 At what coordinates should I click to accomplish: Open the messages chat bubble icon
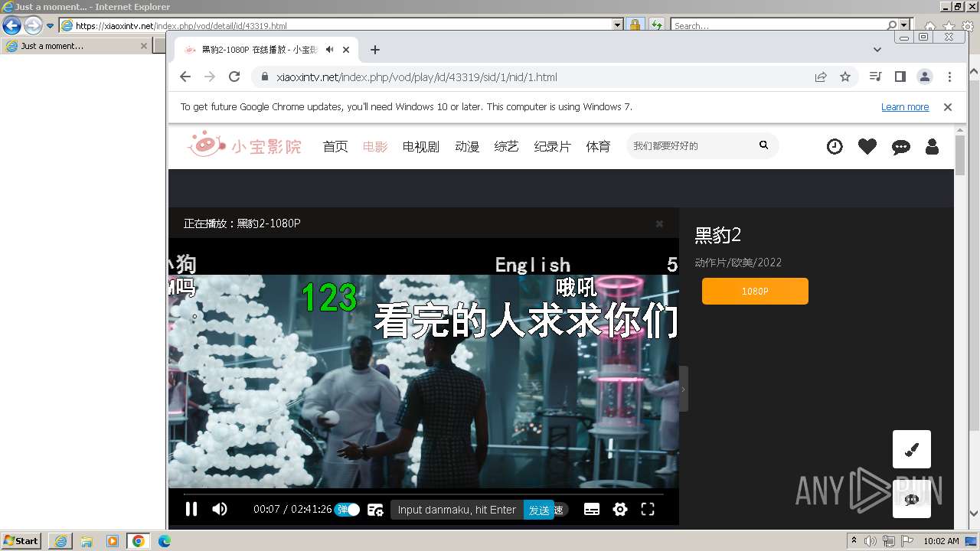[x=901, y=147]
